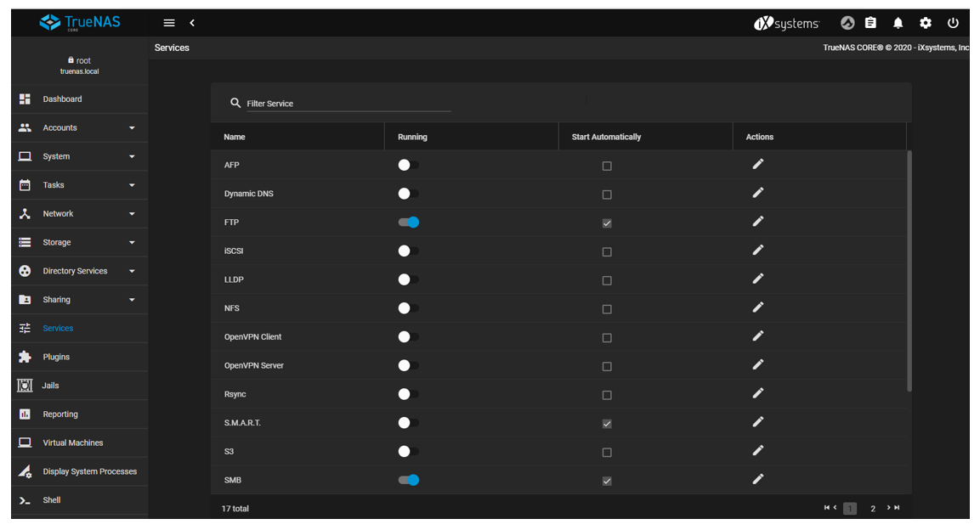Expand the Network menu
Viewport: 980px width, 530px height.
(x=79, y=214)
